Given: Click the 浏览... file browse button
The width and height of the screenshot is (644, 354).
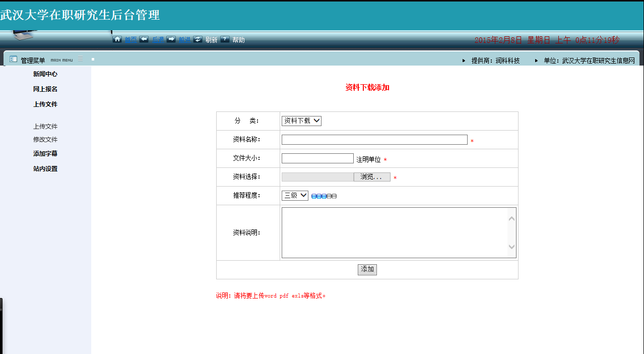Looking at the screenshot, I should (372, 177).
